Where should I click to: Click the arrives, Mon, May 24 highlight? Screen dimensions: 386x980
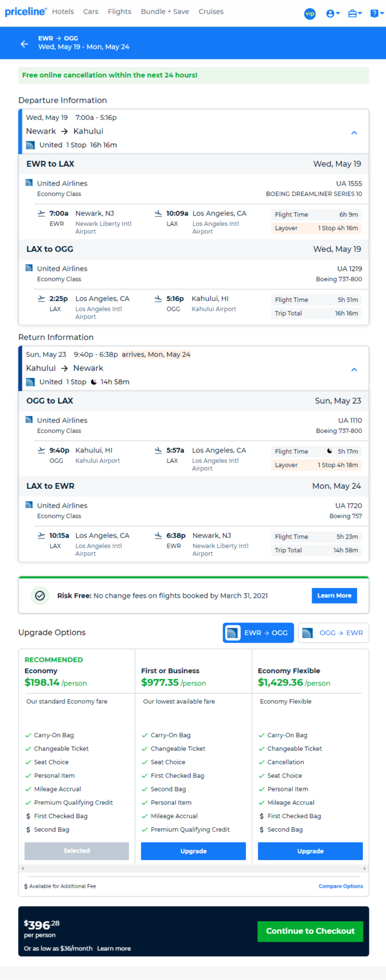click(x=156, y=355)
